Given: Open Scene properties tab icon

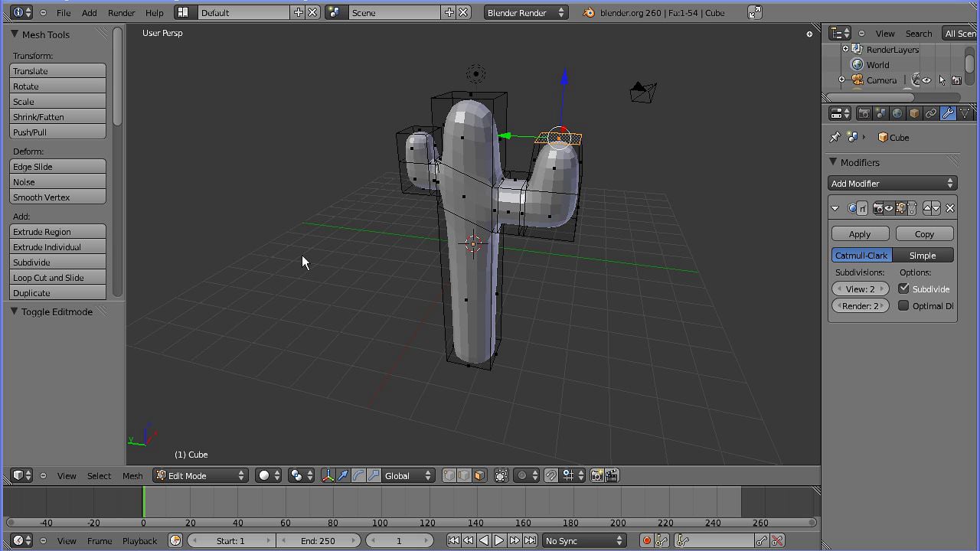Looking at the screenshot, I should (880, 113).
